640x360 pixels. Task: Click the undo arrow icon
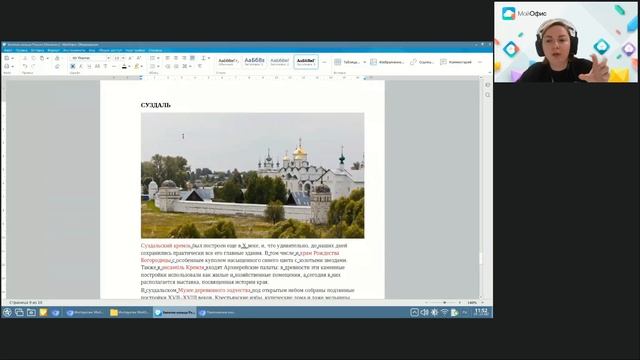[25, 66]
